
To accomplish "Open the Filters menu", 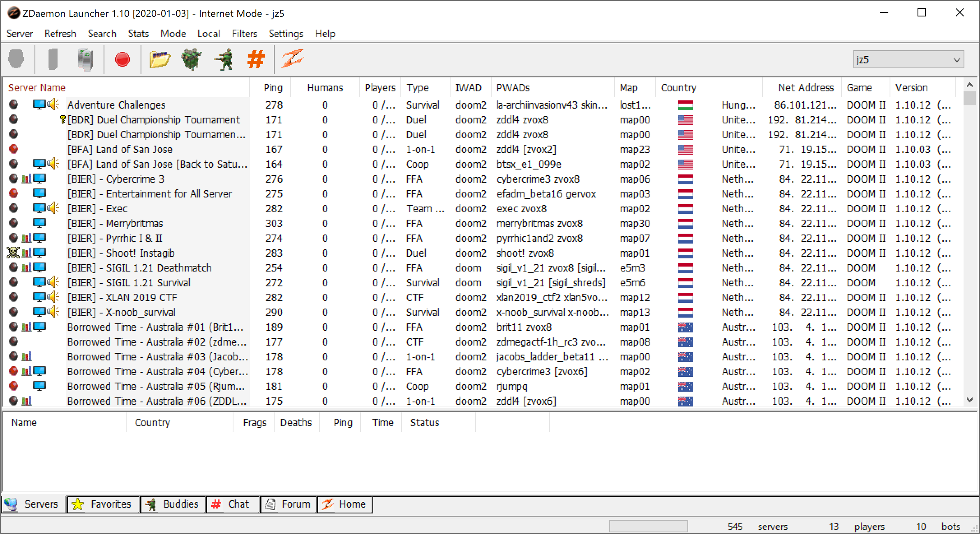I will click(244, 34).
